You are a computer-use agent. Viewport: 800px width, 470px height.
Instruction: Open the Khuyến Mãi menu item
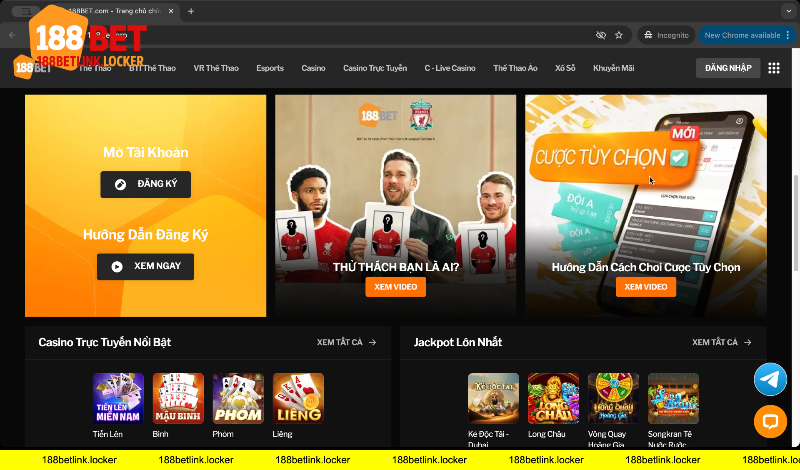click(614, 68)
